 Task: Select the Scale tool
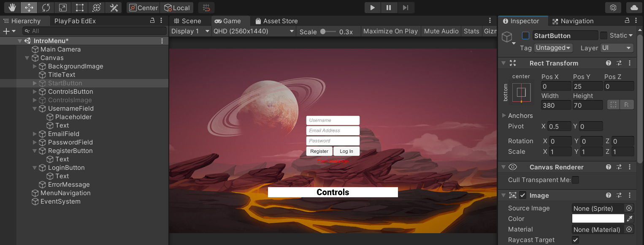(x=62, y=8)
